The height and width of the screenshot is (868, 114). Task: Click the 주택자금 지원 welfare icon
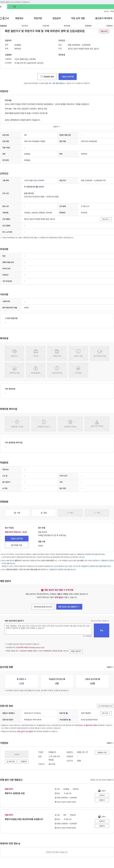tap(14, 370)
